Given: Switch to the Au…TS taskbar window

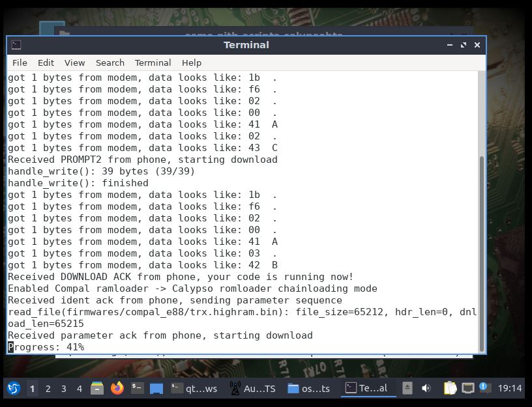Looking at the screenshot, I should click(x=253, y=388).
